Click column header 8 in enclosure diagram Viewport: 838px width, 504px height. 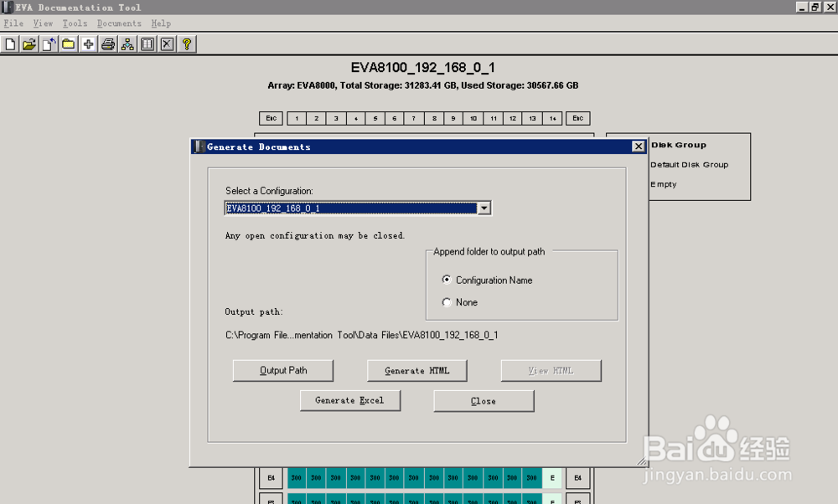coord(434,119)
